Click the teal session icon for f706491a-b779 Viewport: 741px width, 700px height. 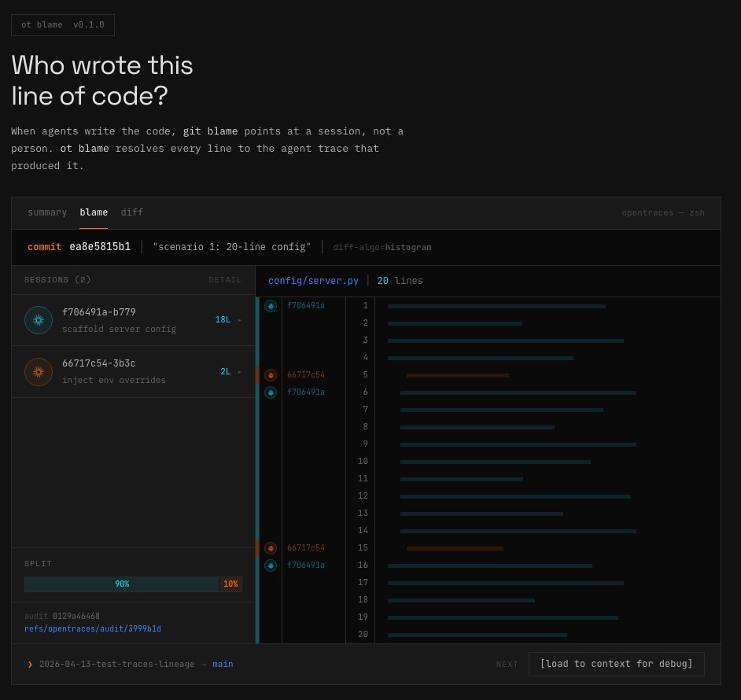click(39, 320)
